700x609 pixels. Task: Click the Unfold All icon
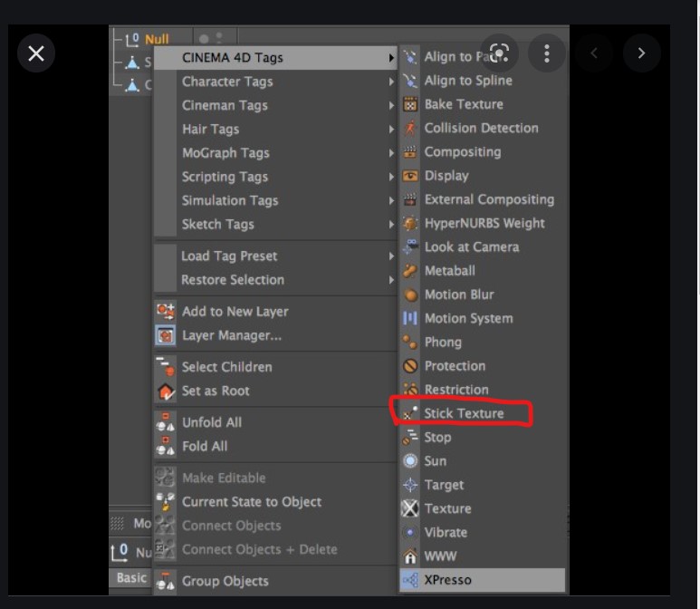pyautogui.click(x=166, y=422)
